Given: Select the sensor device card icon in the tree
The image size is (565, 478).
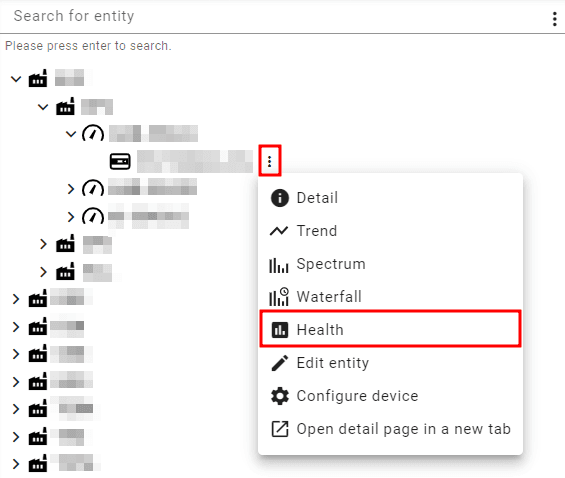Looking at the screenshot, I should 120,161.
